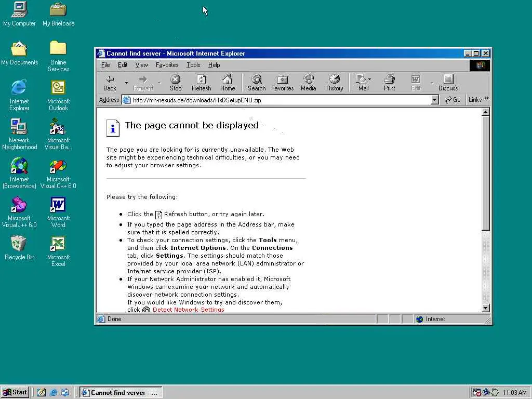Go to Home page from toolbar
532x399 pixels.
pos(228,83)
